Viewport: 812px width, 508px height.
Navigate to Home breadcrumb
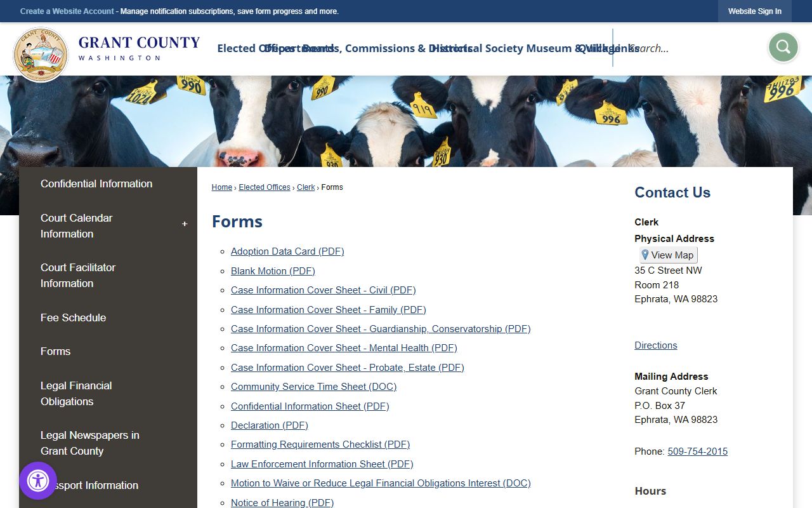[x=221, y=187]
